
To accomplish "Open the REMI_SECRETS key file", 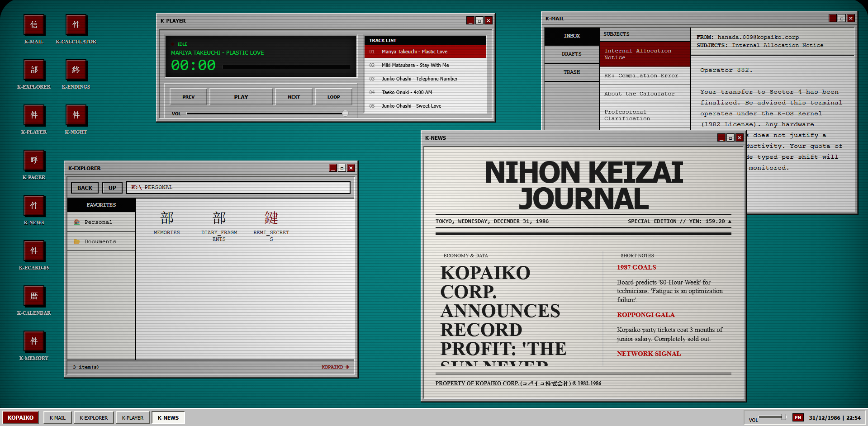I will pos(271,226).
